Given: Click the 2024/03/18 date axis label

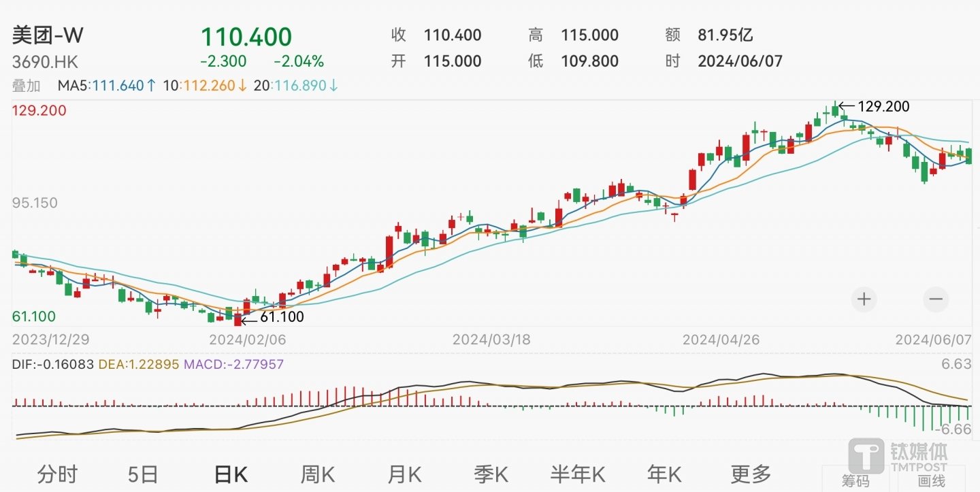Looking at the screenshot, I should click(x=491, y=338).
